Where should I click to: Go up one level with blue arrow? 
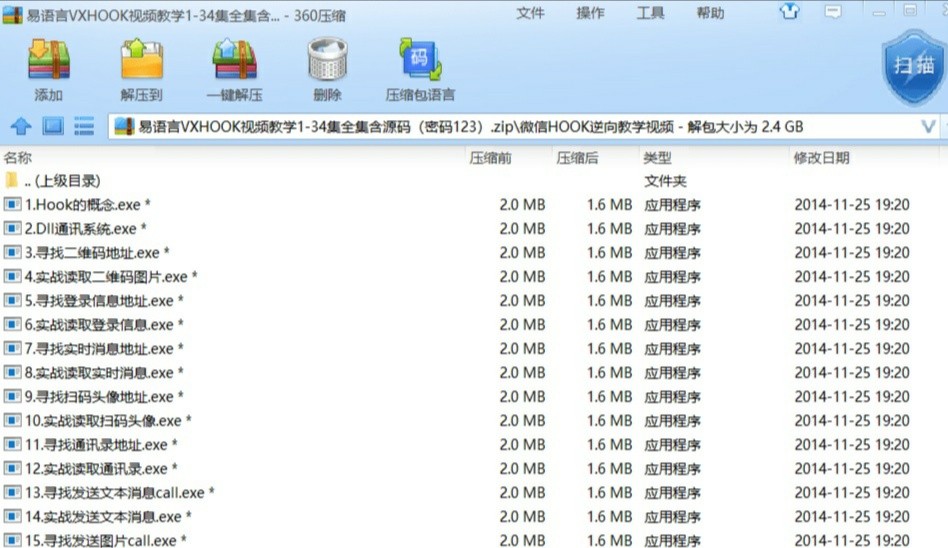point(21,126)
